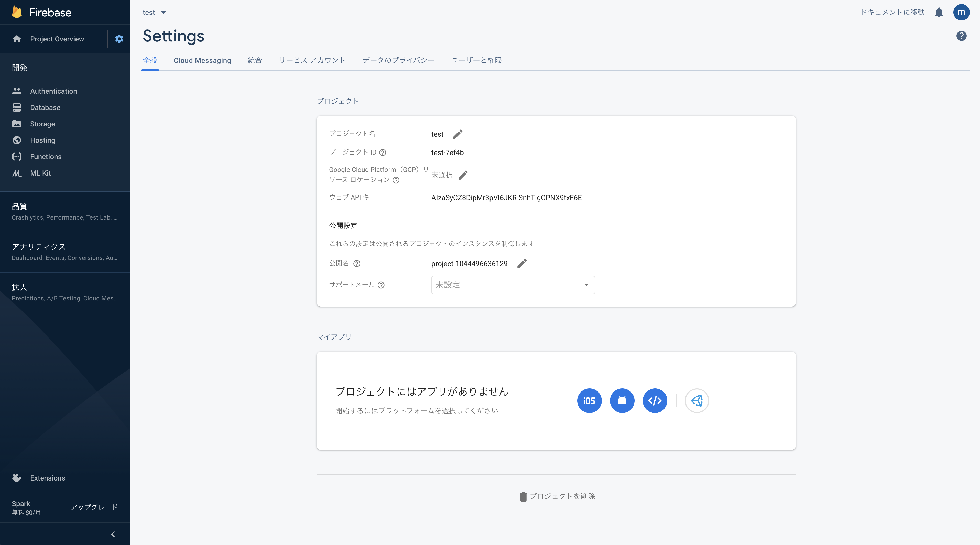Screen dimensions: 980x545
Task: Edit the project name pencil icon
Action: coord(458,134)
